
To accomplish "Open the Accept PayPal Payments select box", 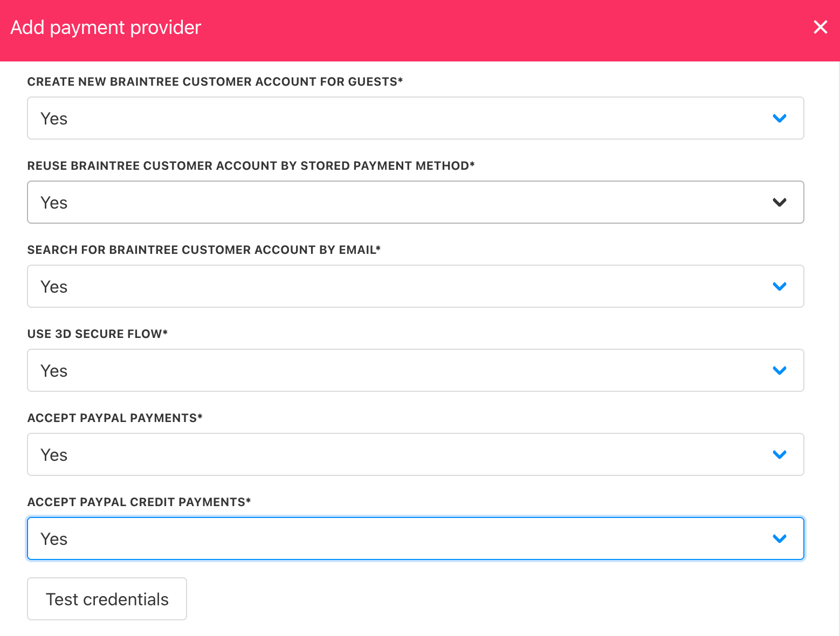I will click(416, 454).
